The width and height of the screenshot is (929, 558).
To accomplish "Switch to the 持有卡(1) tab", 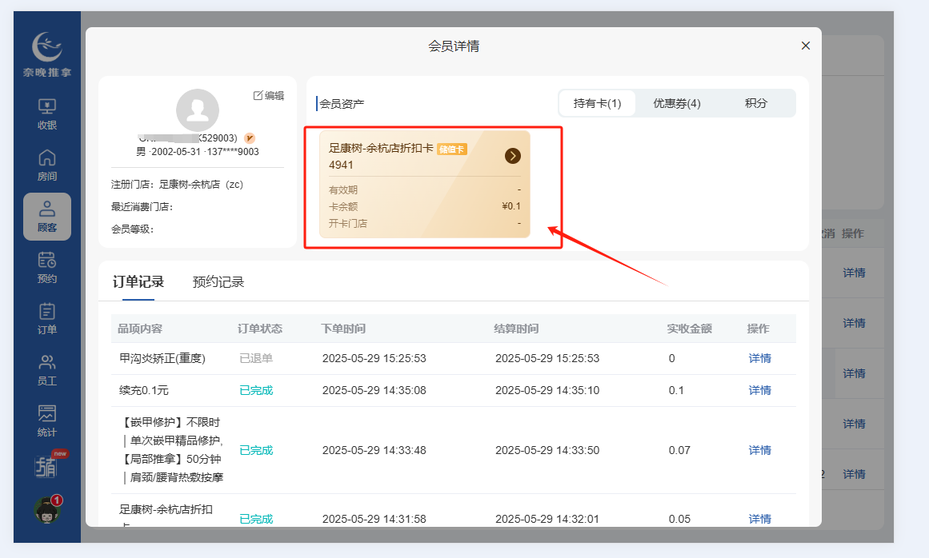I will pos(597,103).
